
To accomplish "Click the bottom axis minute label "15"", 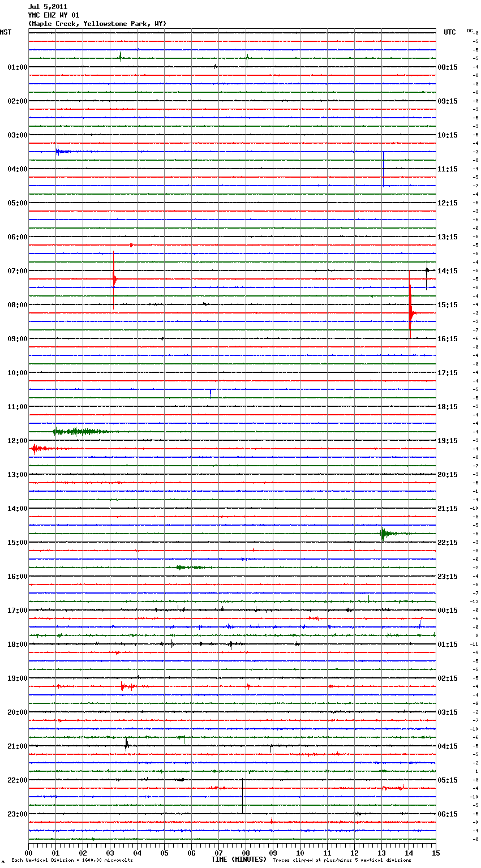I will (436, 853).
